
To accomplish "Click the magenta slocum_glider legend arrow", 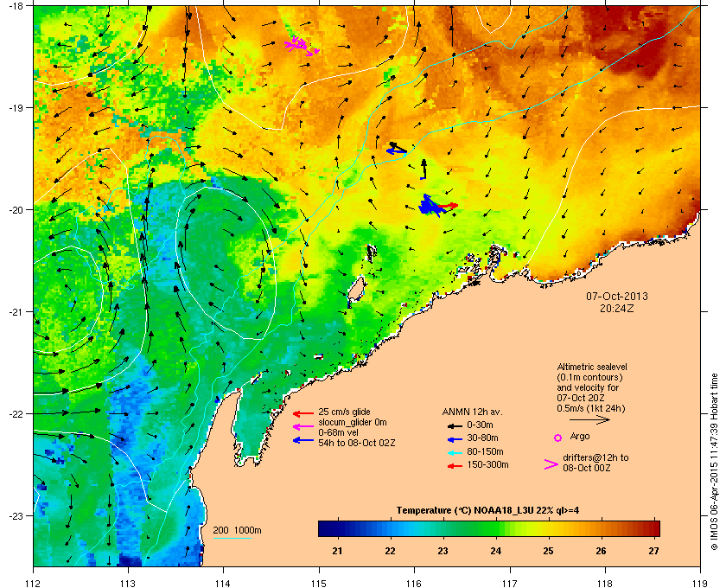I will [x=303, y=427].
